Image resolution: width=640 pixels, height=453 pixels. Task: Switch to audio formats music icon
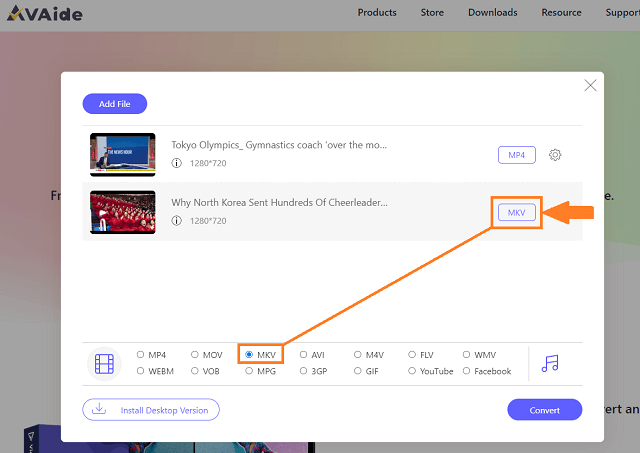click(x=550, y=363)
